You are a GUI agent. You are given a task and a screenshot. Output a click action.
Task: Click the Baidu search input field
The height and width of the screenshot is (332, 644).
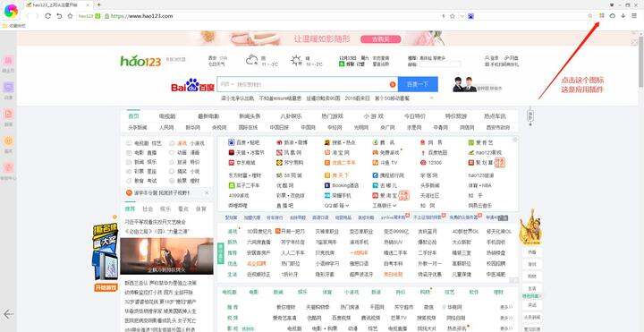[x=307, y=84]
